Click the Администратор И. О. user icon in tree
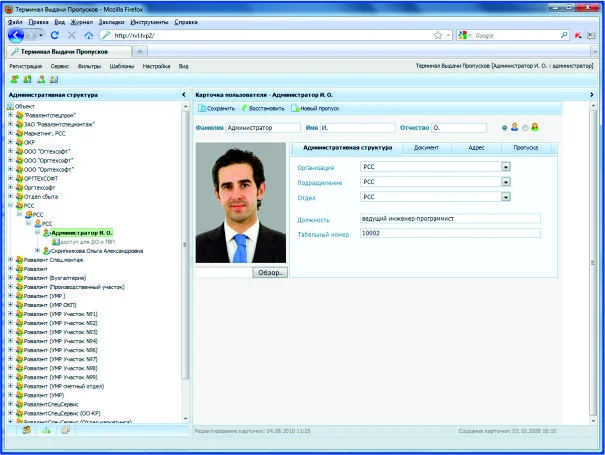 [x=45, y=232]
